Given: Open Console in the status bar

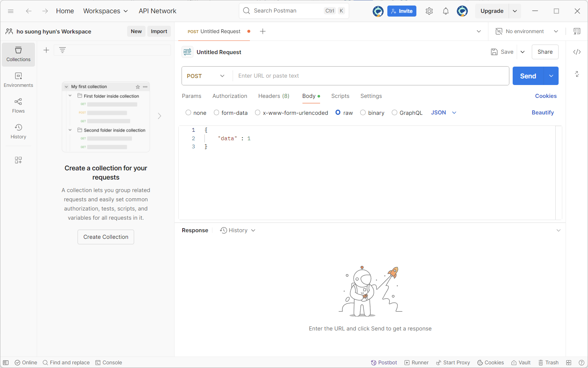Looking at the screenshot, I should coord(109,362).
